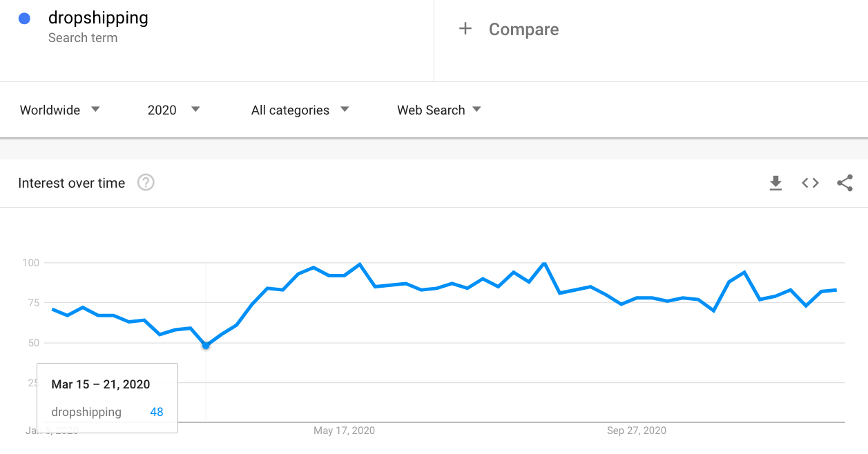The width and height of the screenshot is (868, 454).
Task: Edit the dropshipping search term
Action: coord(98,18)
